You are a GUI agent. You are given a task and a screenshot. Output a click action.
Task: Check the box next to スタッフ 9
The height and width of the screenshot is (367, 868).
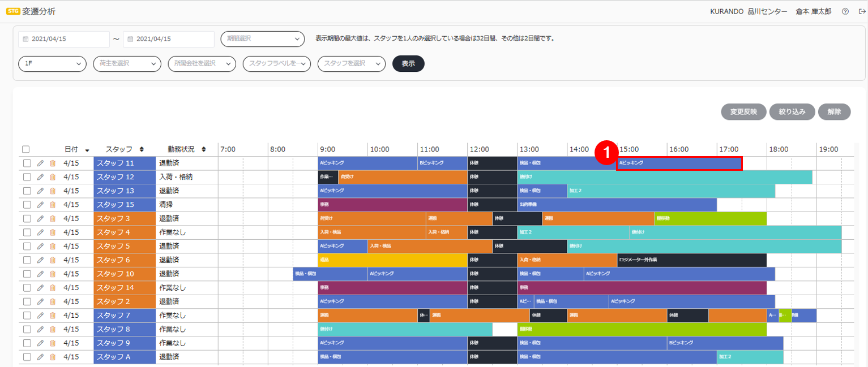click(27, 343)
